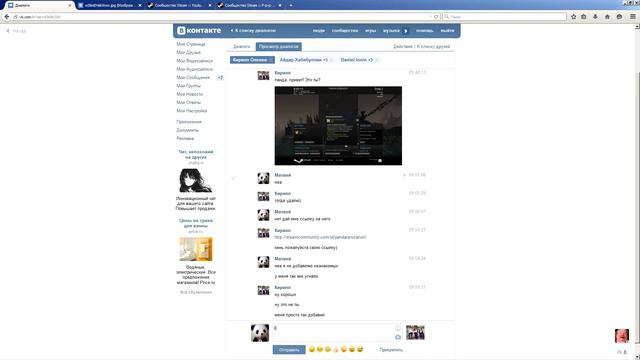Open Все объявления link under ads
Image resolution: width=640 pixels, height=360 pixels.
coord(196,292)
